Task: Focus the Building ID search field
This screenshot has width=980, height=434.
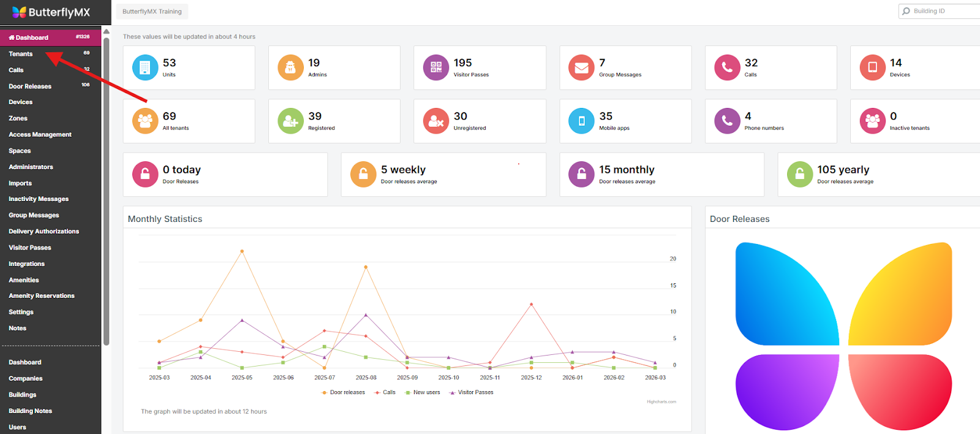Action: tap(943, 11)
